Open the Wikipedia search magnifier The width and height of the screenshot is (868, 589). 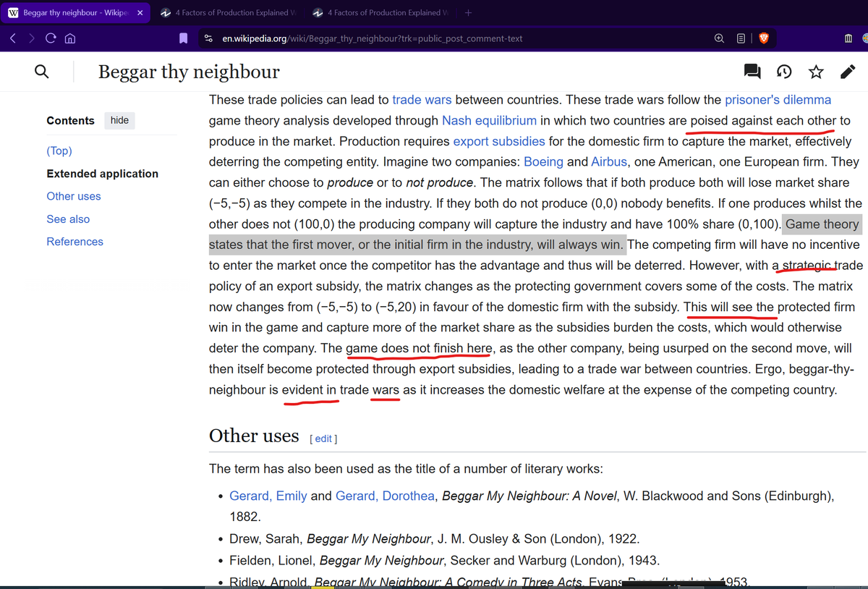(43, 71)
